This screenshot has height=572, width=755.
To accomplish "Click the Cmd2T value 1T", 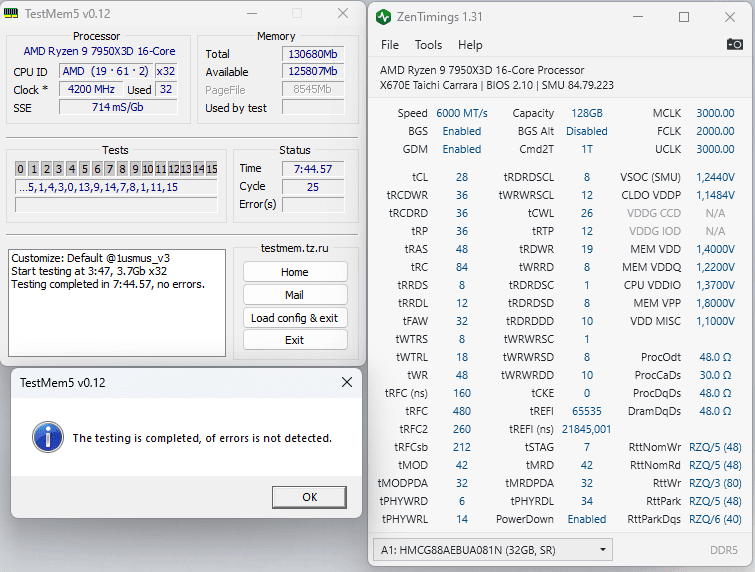I will (x=586, y=149).
